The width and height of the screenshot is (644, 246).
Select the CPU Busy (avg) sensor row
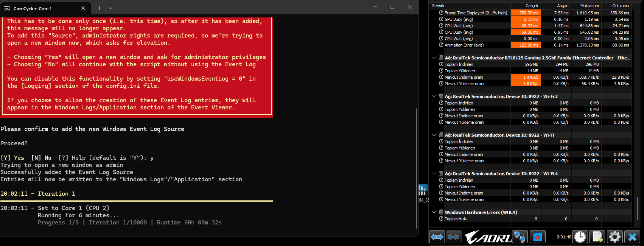[x=531, y=32]
